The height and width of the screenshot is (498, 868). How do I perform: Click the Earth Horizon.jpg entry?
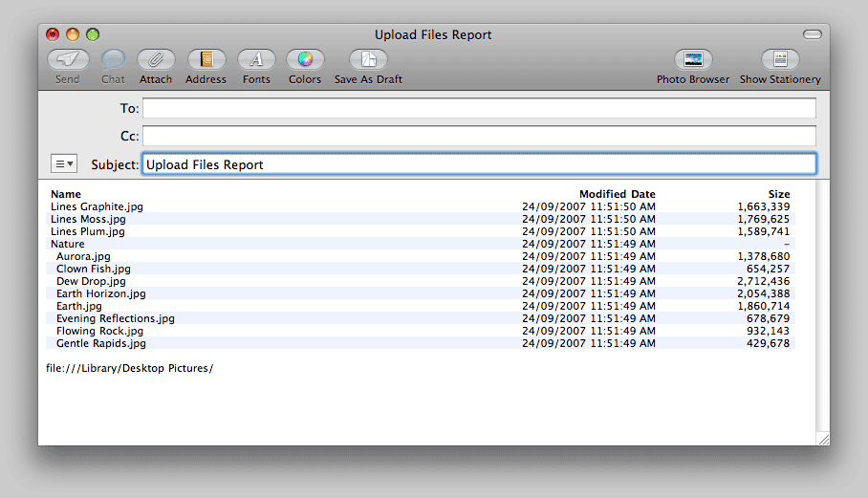tap(101, 293)
